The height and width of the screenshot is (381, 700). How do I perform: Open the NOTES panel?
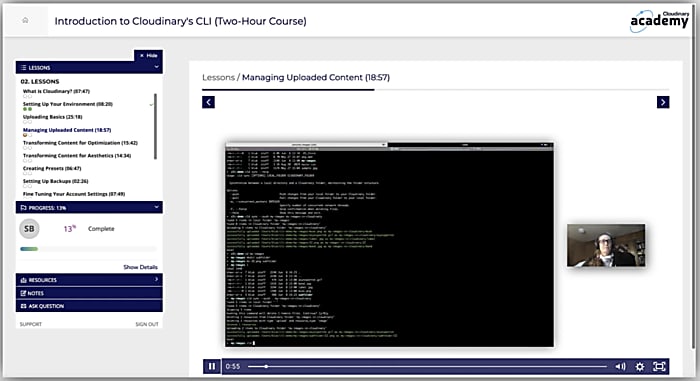click(89, 293)
